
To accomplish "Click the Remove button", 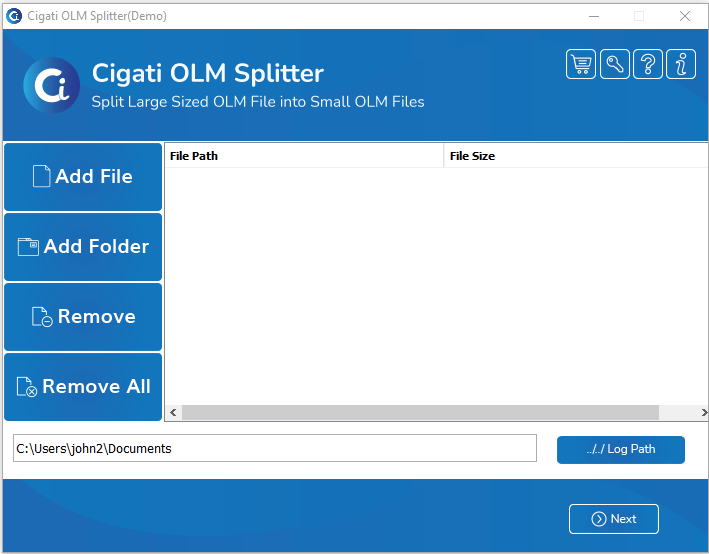I will [83, 317].
